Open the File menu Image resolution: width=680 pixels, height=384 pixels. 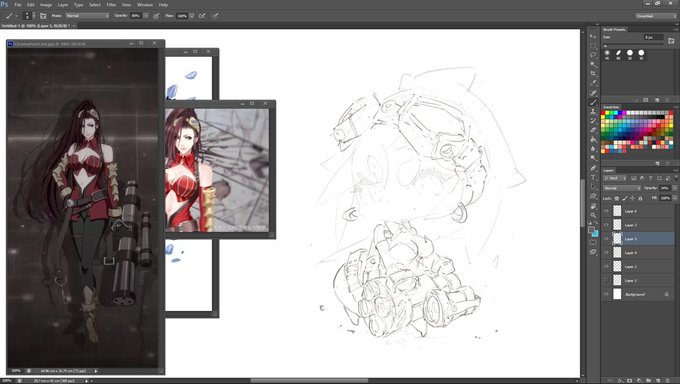[x=18, y=5]
